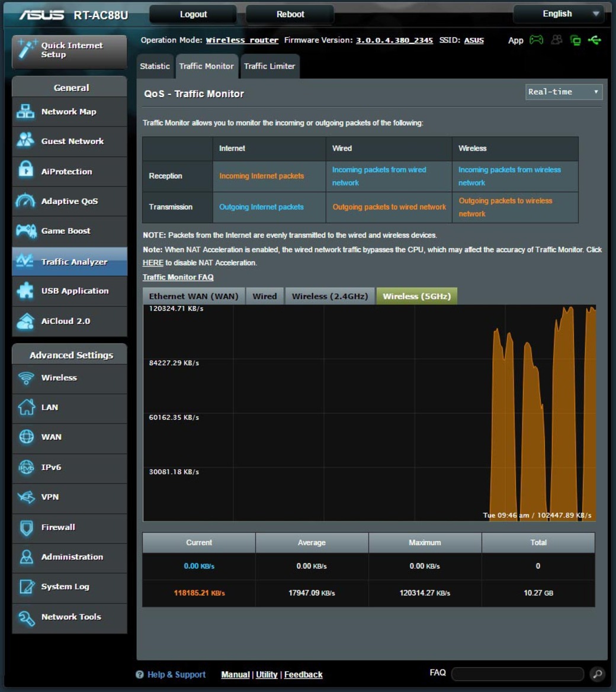The height and width of the screenshot is (692, 616).
Task: Click the 17947.09 KB/s average value
Action: coord(312,593)
